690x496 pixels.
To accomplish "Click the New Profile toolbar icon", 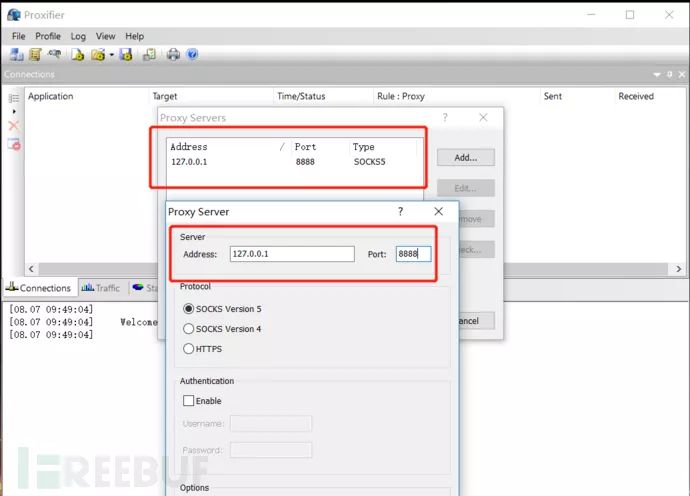I will [x=78, y=55].
